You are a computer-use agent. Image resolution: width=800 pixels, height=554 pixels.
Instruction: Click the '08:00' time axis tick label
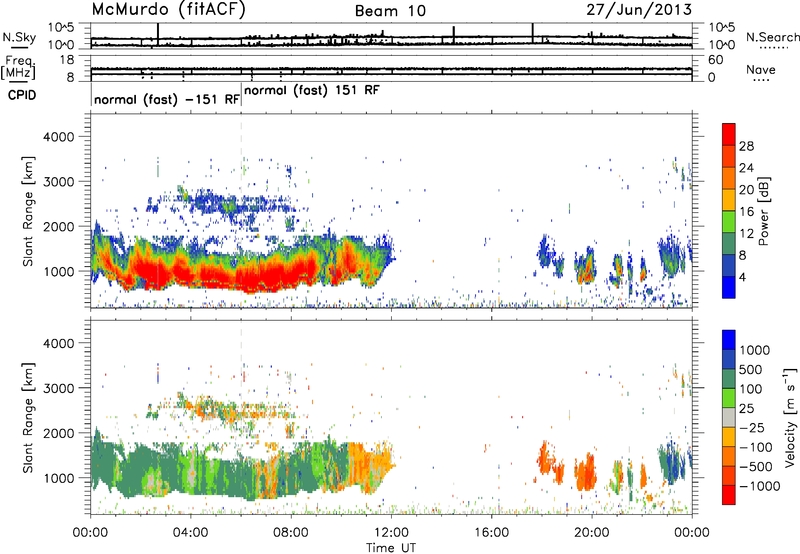point(291,533)
